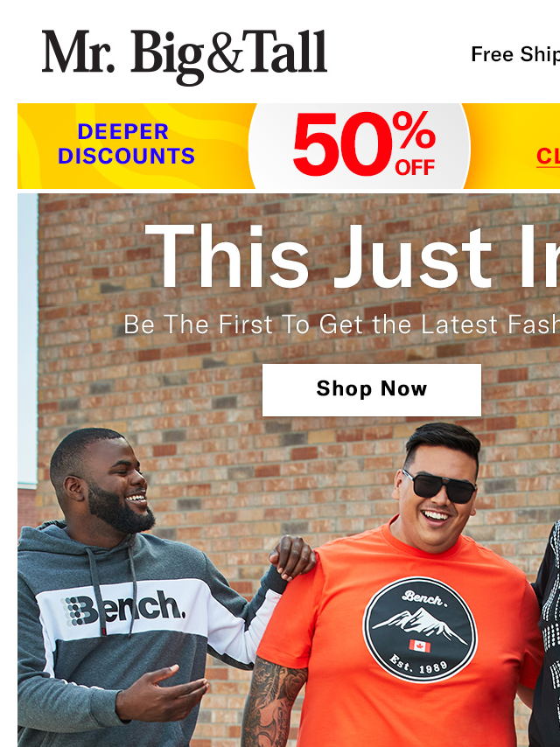This screenshot has width=560, height=747.
Task: Click the Shop Now button
Action: click(x=372, y=390)
